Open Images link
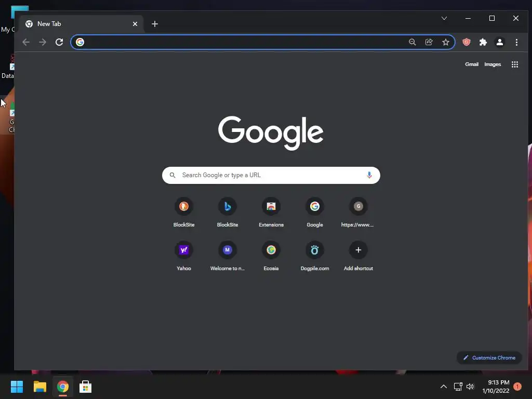The height and width of the screenshot is (399, 532). [493, 64]
